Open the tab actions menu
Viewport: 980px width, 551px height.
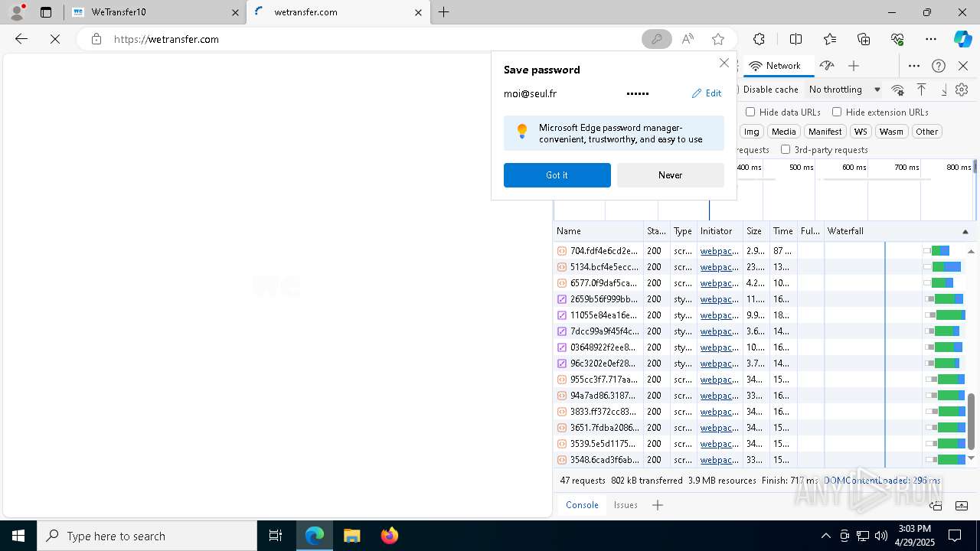(46, 12)
